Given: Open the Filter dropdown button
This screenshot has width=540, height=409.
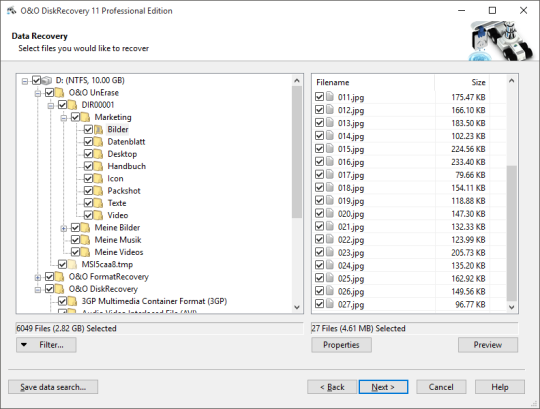Looking at the screenshot, I should click(46, 345).
